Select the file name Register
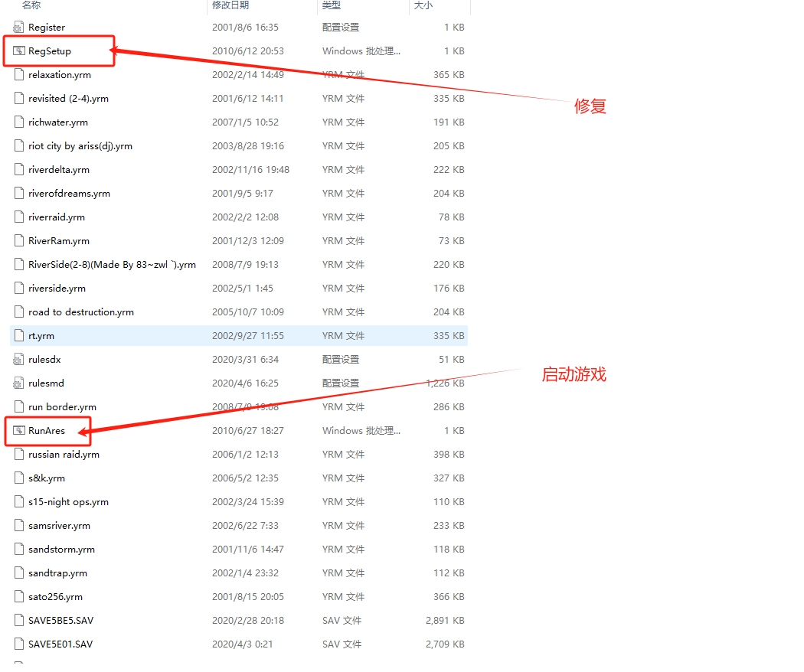Image resolution: width=804 pixels, height=672 pixels. click(x=47, y=28)
